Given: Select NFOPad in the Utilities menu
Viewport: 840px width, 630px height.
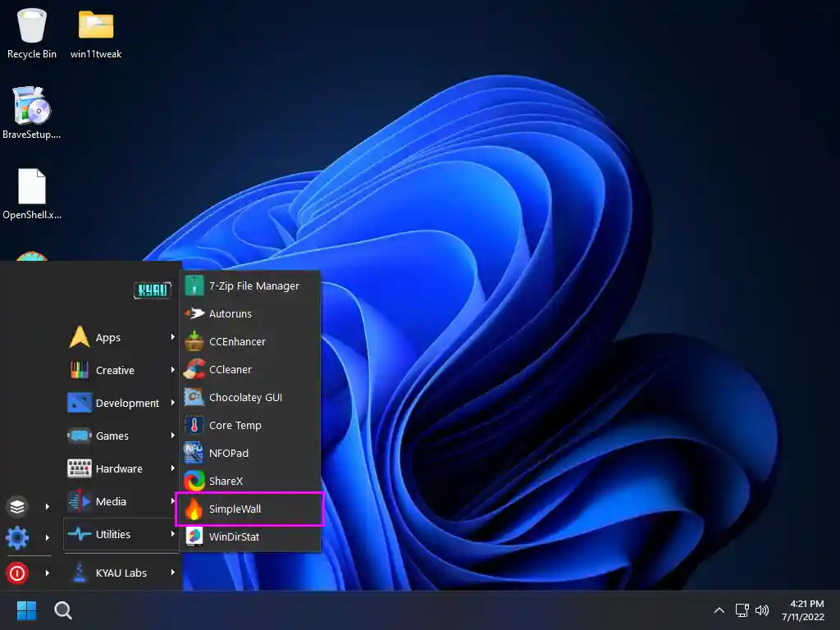Looking at the screenshot, I should (228, 453).
